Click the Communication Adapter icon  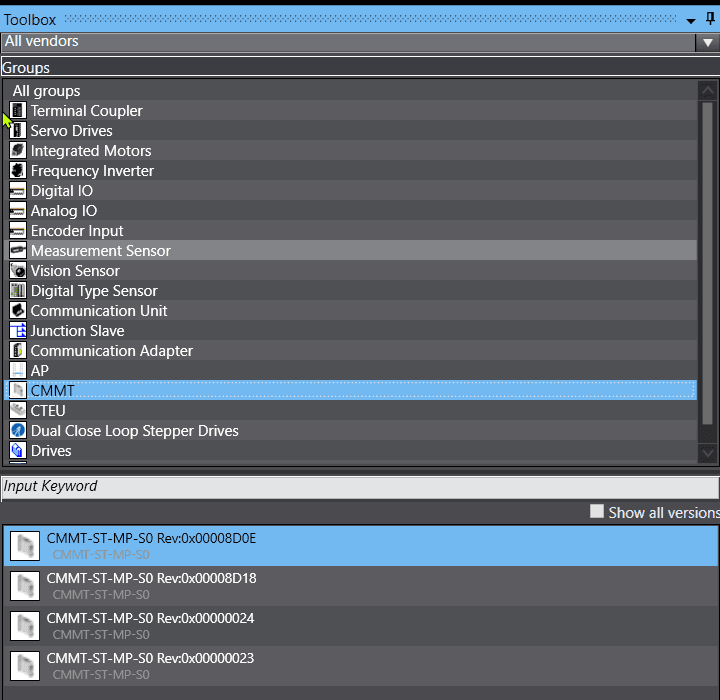tap(18, 350)
